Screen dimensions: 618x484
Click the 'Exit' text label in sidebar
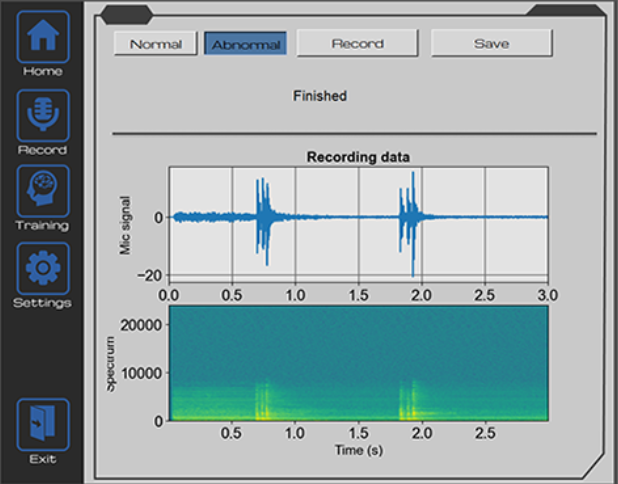43,460
